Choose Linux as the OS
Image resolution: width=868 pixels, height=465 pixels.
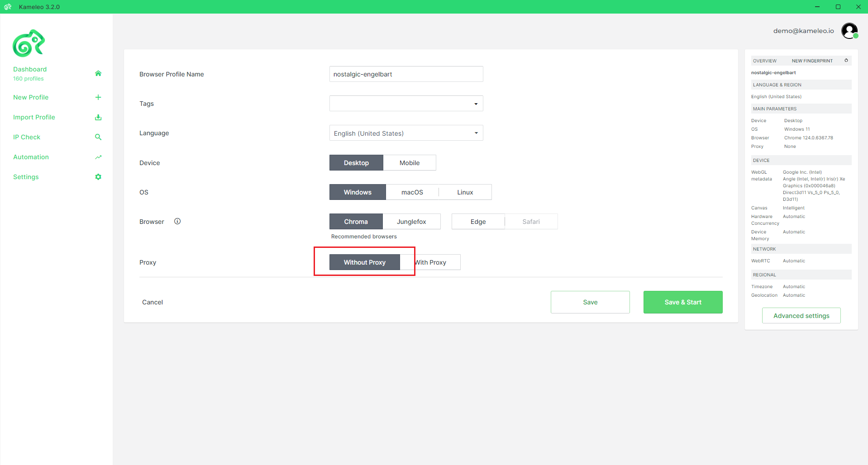point(465,192)
